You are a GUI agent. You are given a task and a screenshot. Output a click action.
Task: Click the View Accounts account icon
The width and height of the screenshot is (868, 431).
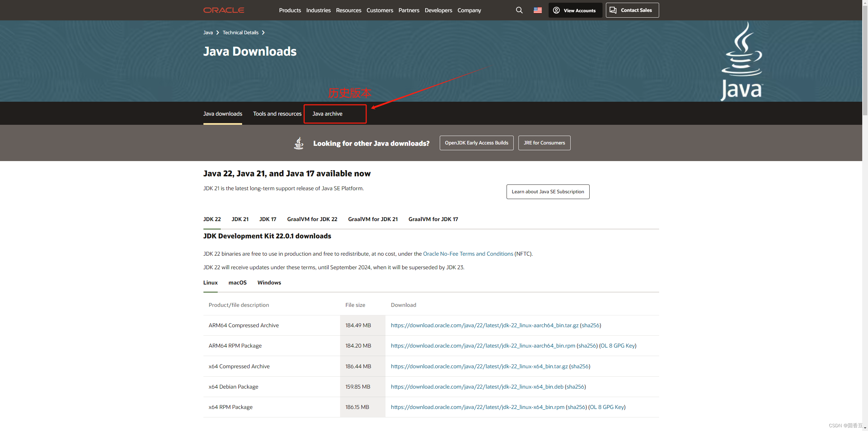click(x=556, y=10)
